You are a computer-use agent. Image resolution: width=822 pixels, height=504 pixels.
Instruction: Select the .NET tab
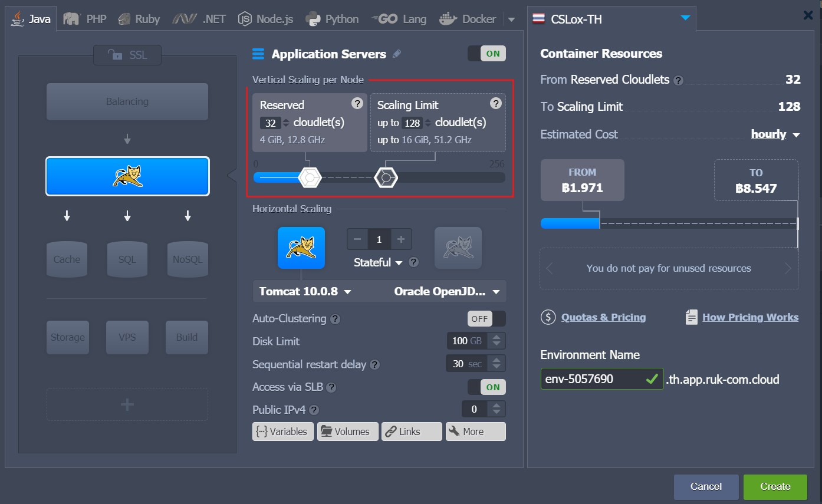coord(199,19)
